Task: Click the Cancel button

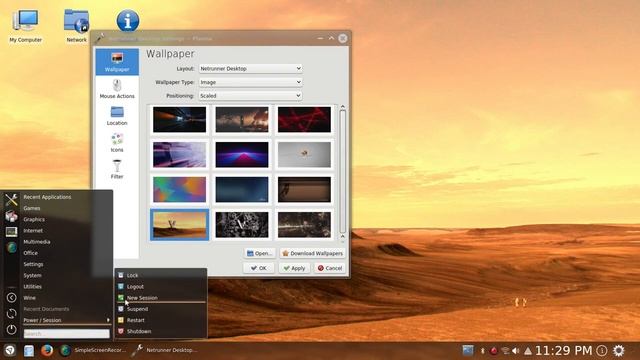Action: click(x=330, y=268)
